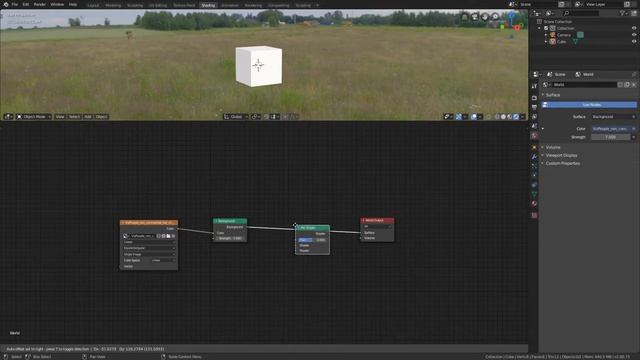The height and width of the screenshot is (360, 640).
Task: Toggle Collection exclude checkbox in outliner
Action: [546, 28]
